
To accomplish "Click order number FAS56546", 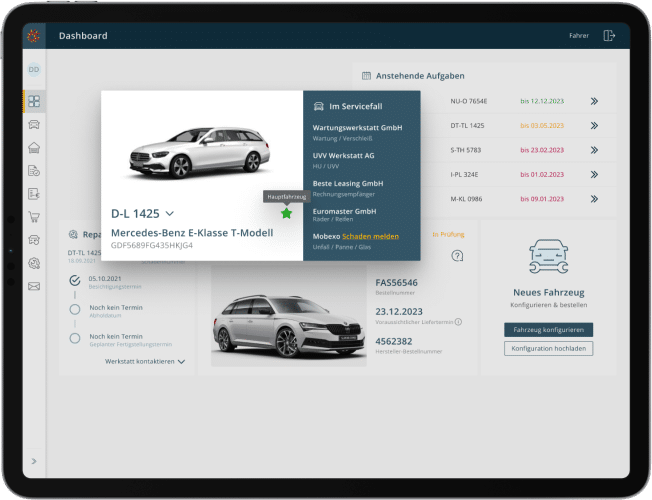I will point(396,283).
